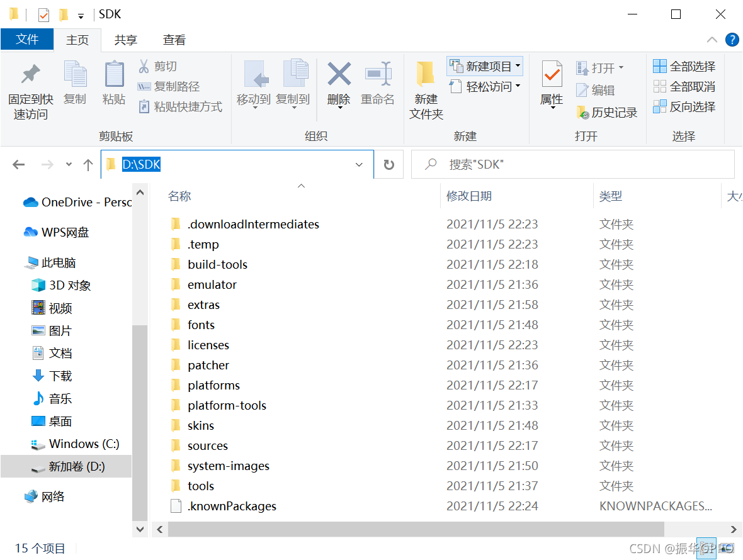
Task: Select 3D 对象 in sidebar
Action: pos(61,286)
